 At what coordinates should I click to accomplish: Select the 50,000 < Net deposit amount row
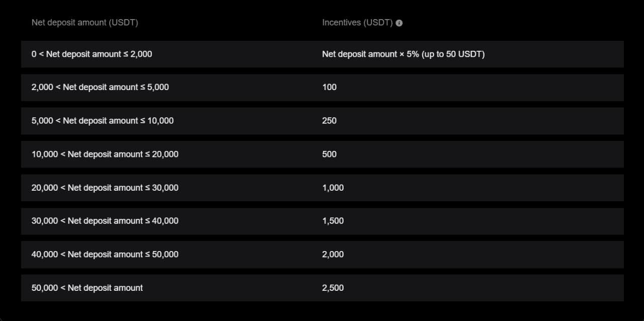pyautogui.click(x=323, y=288)
